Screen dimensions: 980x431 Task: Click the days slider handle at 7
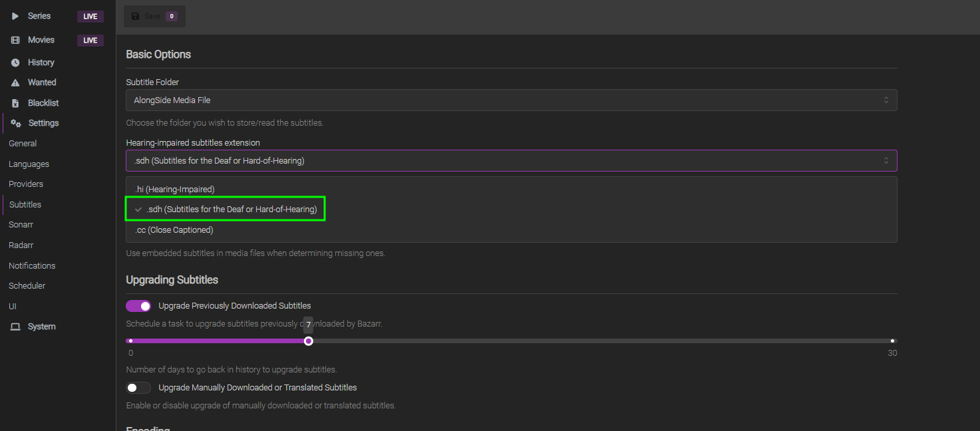click(x=308, y=341)
